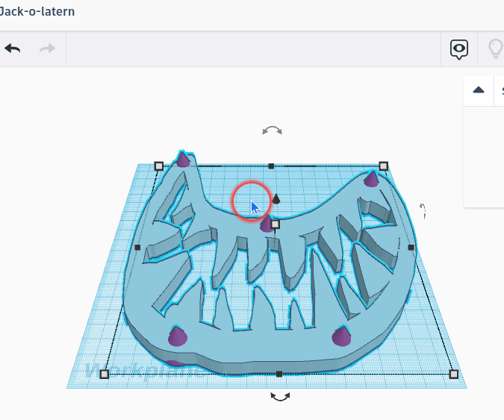Viewport: 504px width, 420px height.
Task: Click the right middle edge resize handle
Action: [411, 247]
